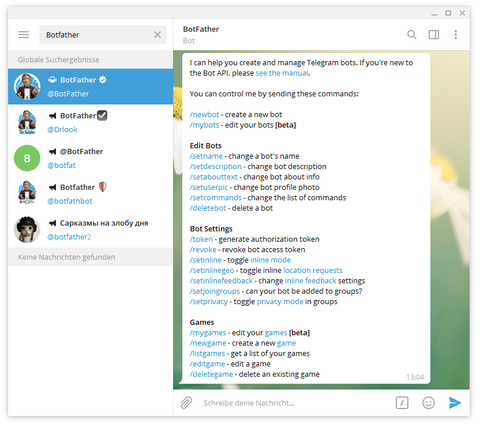The height and width of the screenshot is (427, 480).
Task: Click the 13:04 message timestamp
Action: [415, 377]
